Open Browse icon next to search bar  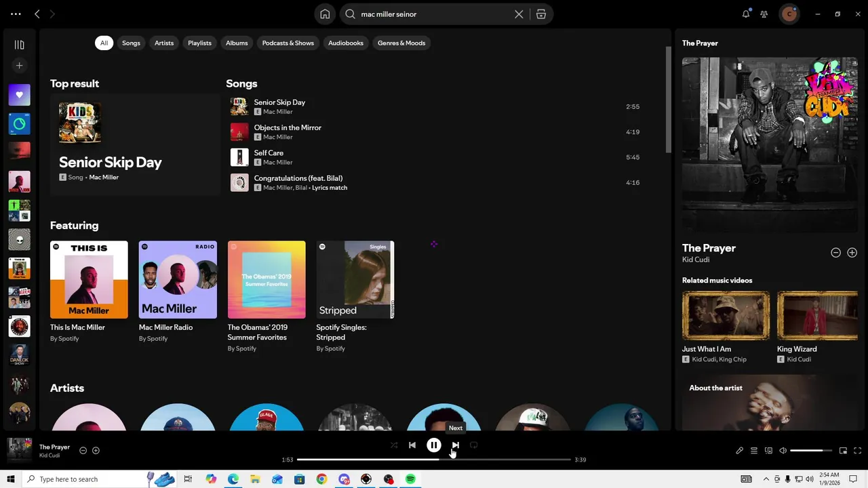pos(541,14)
